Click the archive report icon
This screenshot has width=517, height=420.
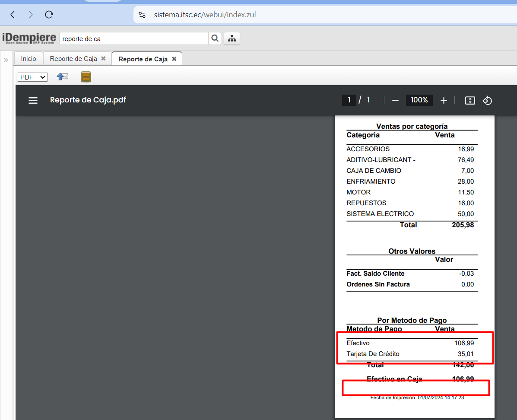(86, 77)
